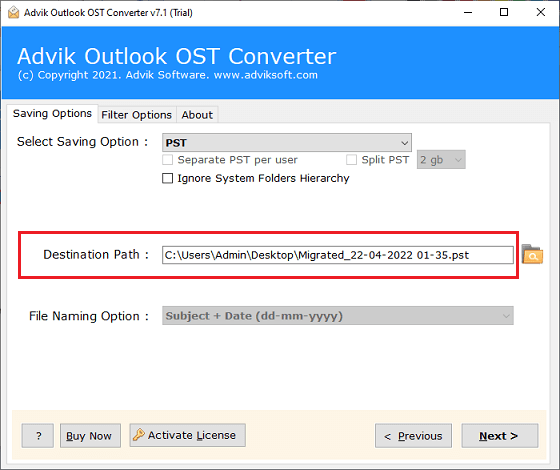Switch to the Saving Options tab
Viewport: 560px width, 470px height.
[52, 114]
